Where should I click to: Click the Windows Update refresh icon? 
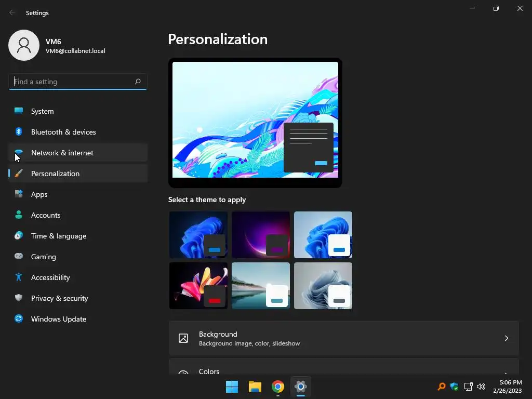pyautogui.click(x=19, y=318)
